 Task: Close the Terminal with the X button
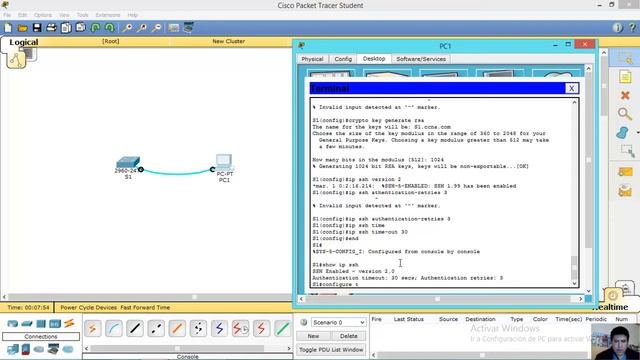point(571,88)
